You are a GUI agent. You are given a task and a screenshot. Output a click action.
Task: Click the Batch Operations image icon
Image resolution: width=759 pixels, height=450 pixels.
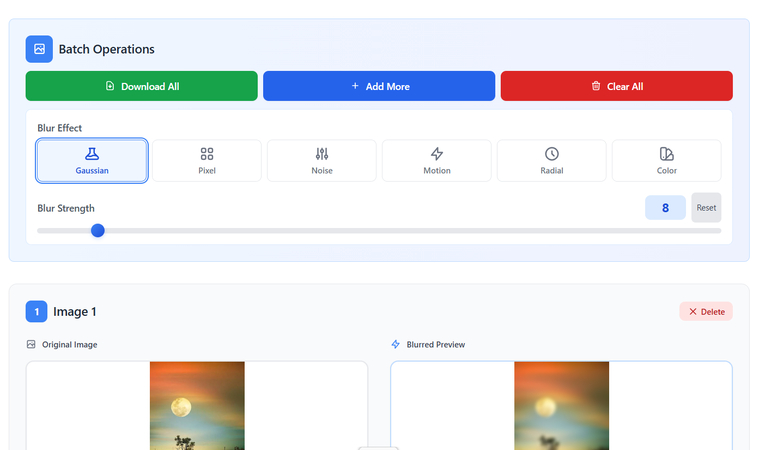tap(39, 49)
